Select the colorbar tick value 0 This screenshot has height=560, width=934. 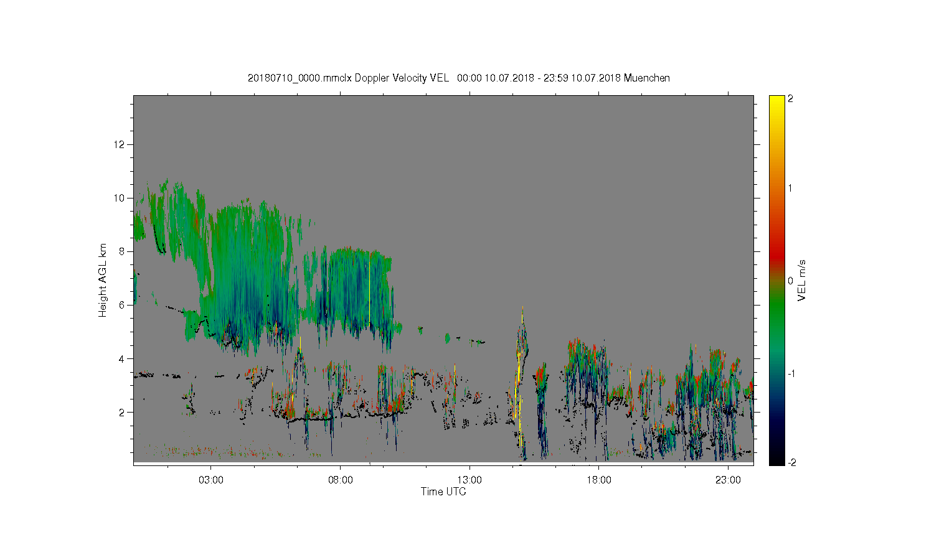tap(791, 281)
